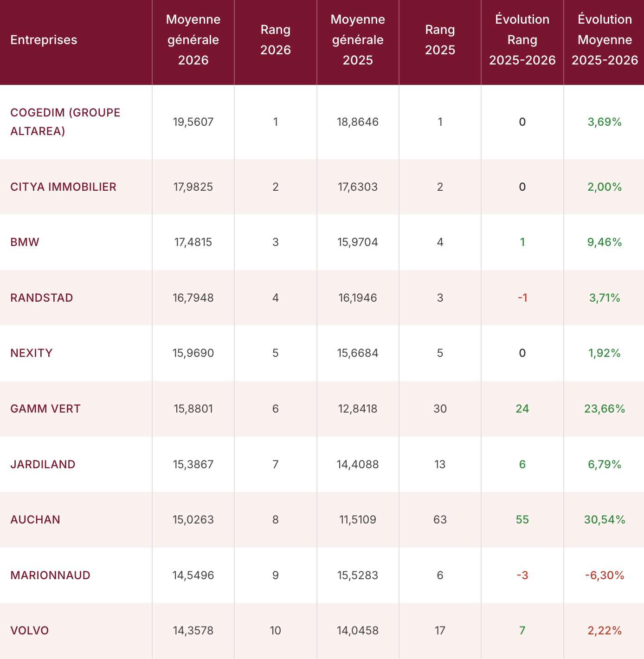This screenshot has width=644, height=659.
Task: Click the 30,54% evolution value for Auchan
Action: click(605, 520)
